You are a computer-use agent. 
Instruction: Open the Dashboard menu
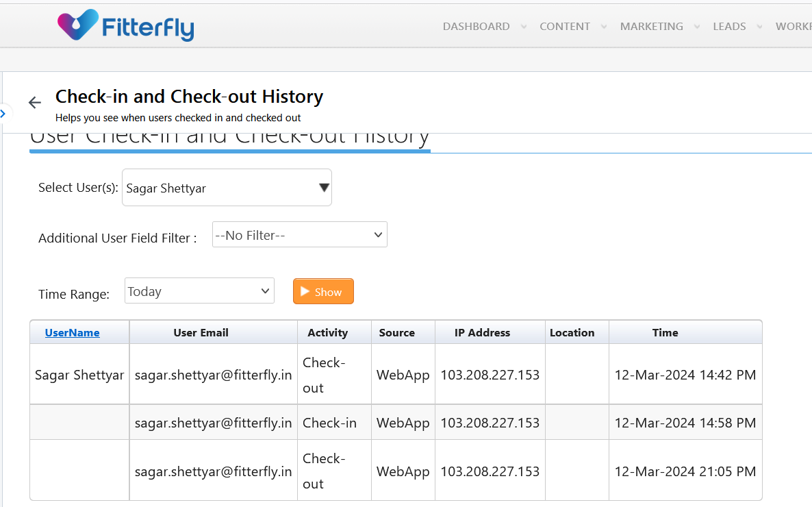tap(476, 27)
